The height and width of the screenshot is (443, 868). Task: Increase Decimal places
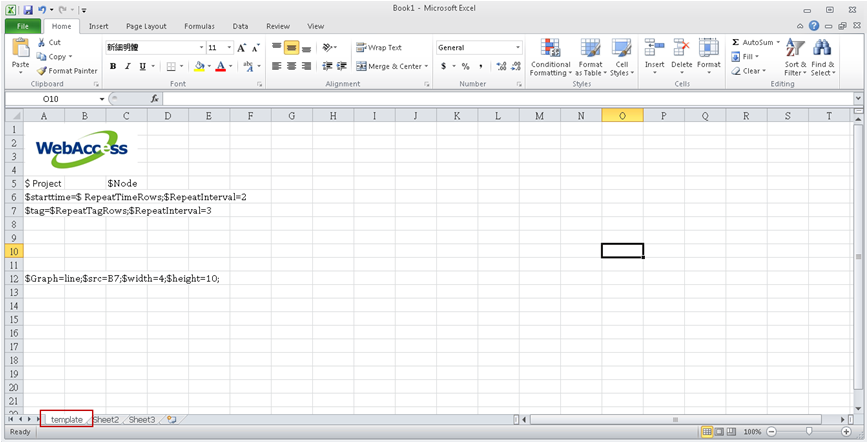(x=502, y=66)
